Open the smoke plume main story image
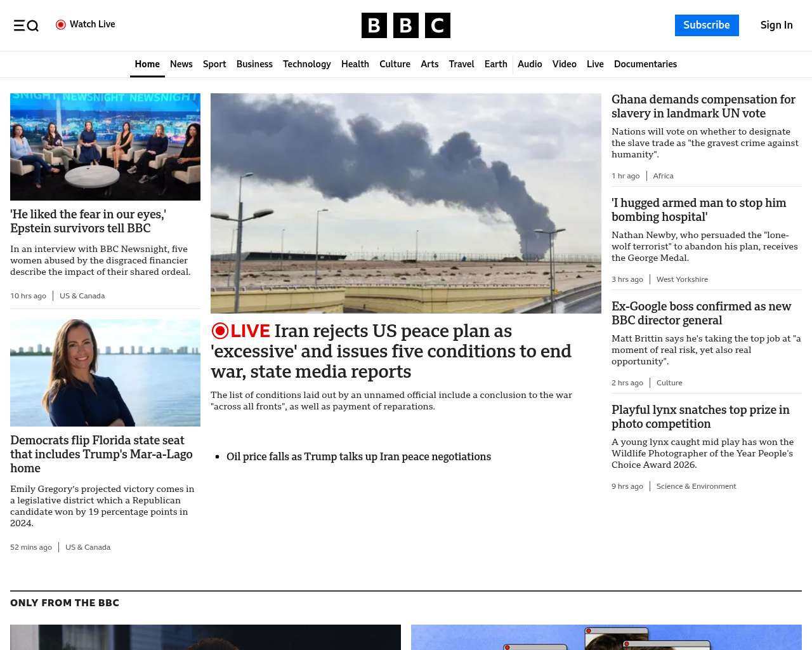The image size is (812, 650). click(x=406, y=203)
